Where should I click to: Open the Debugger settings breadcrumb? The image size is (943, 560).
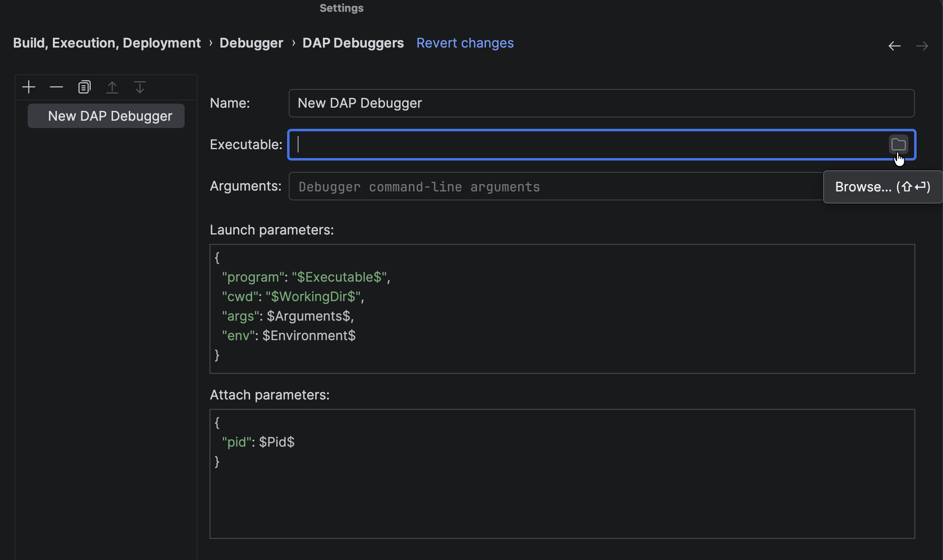(251, 43)
